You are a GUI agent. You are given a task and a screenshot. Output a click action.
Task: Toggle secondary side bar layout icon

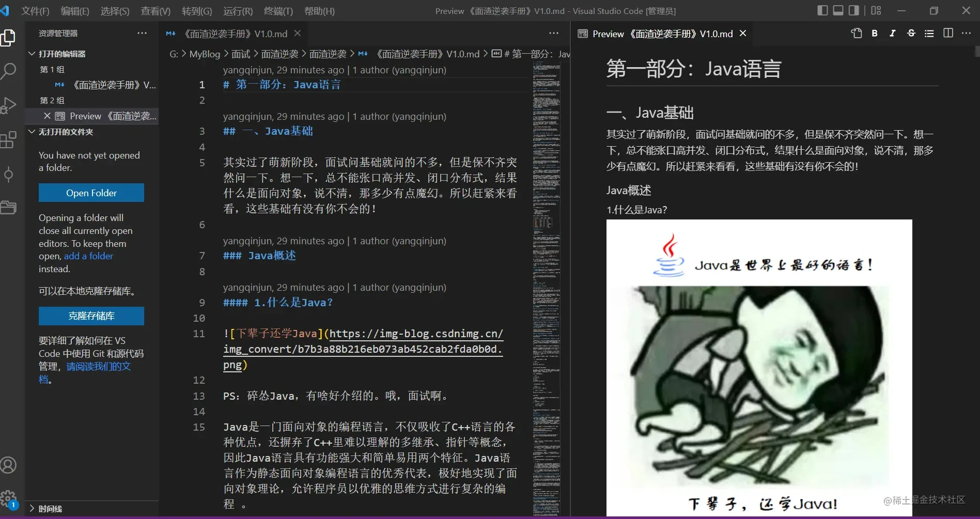[853, 11]
